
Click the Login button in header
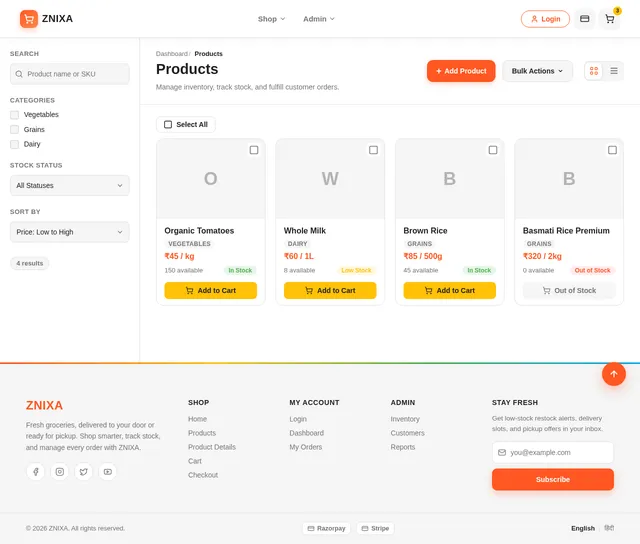pos(545,19)
